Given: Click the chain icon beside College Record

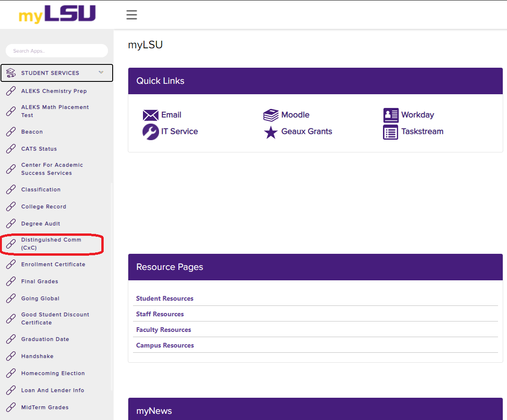Looking at the screenshot, I should [x=11, y=206].
